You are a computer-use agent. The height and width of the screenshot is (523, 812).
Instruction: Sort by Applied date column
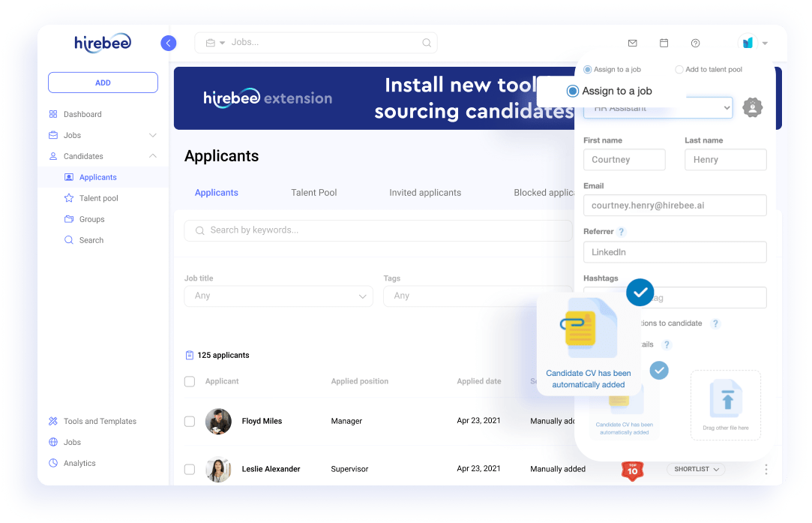tap(479, 381)
